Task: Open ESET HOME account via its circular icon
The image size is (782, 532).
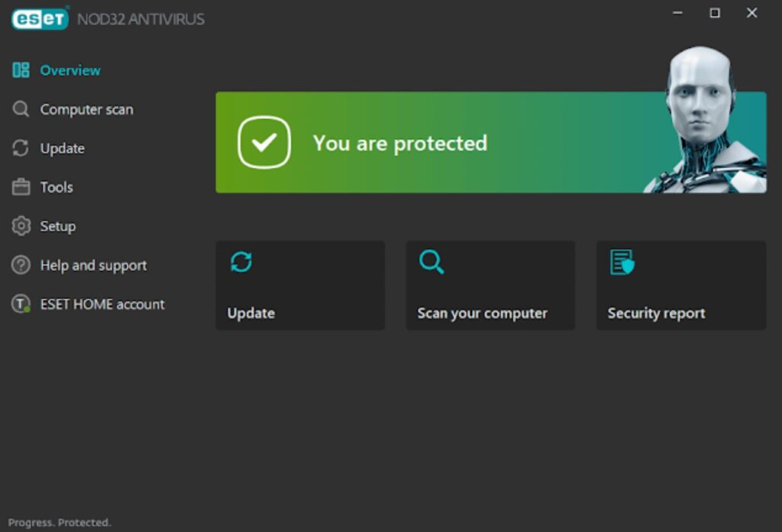Action: coord(20,304)
